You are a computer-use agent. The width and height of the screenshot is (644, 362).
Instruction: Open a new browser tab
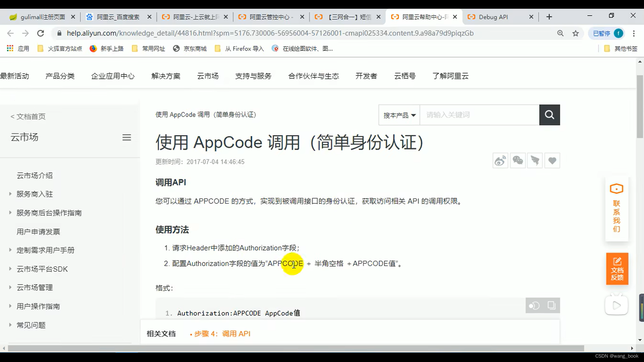(x=549, y=17)
